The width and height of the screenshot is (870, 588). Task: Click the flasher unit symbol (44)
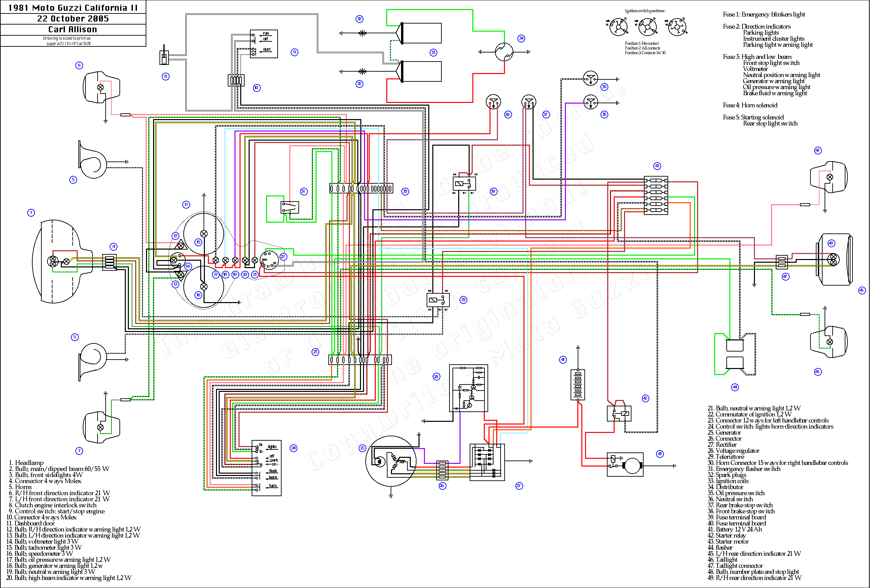735,354
